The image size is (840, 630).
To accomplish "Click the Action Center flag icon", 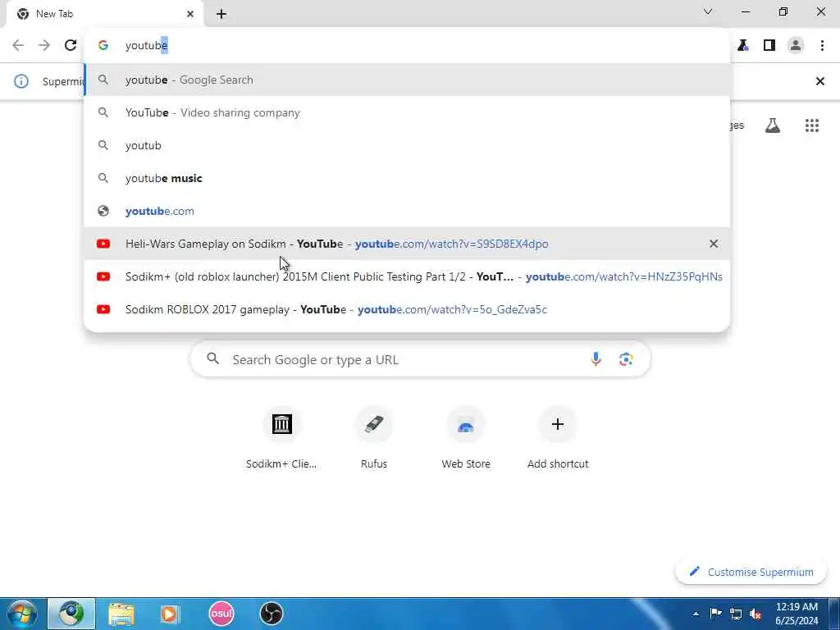I will click(x=715, y=614).
